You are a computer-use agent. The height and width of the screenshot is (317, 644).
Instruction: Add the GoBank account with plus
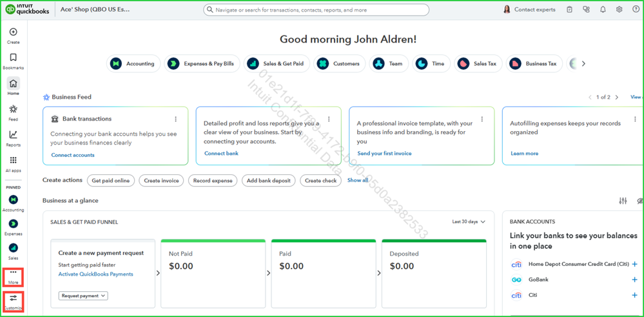tap(634, 280)
